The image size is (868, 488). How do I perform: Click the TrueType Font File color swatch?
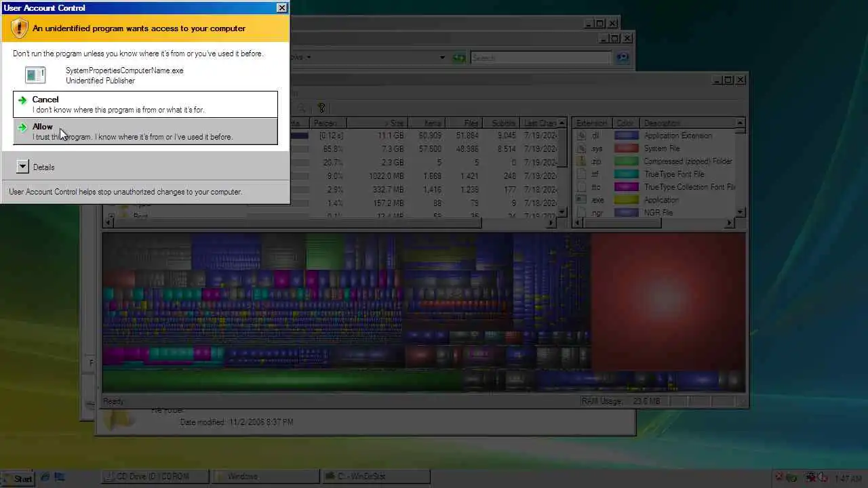[627, 174]
